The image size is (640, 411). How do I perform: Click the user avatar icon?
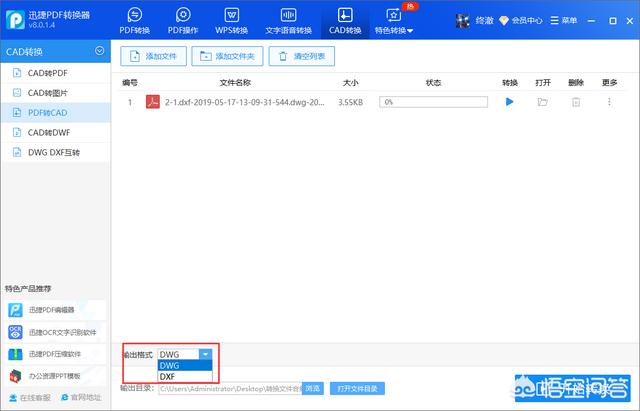click(x=463, y=20)
